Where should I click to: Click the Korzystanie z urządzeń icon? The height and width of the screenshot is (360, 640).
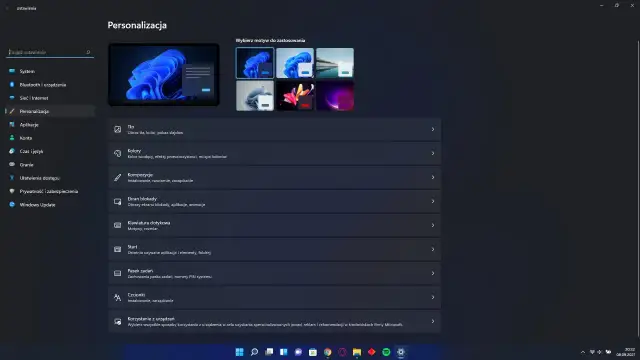118,321
